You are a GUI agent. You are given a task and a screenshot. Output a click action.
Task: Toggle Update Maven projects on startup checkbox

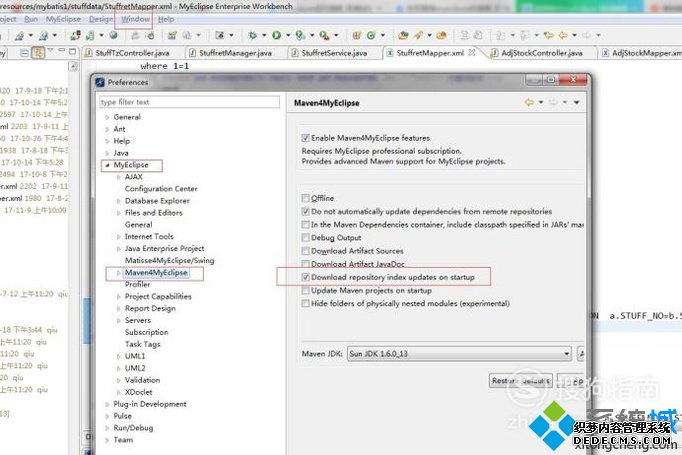click(x=306, y=290)
